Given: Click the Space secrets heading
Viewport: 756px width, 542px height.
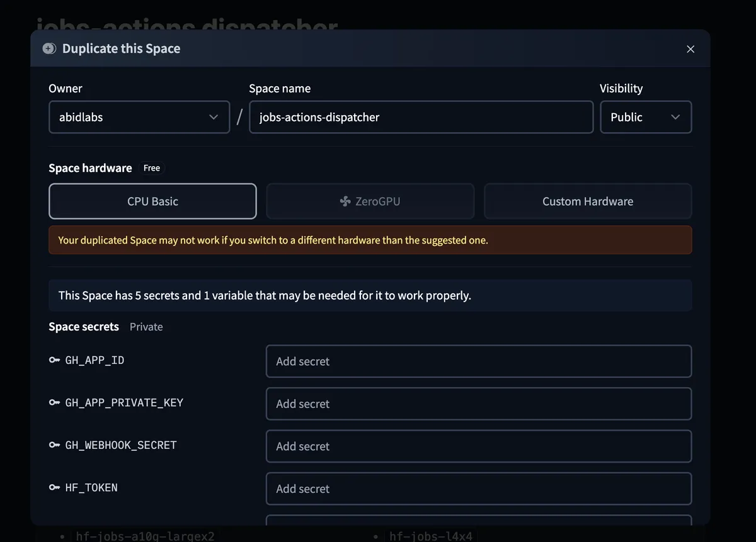Looking at the screenshot, I should coord(84,327).
